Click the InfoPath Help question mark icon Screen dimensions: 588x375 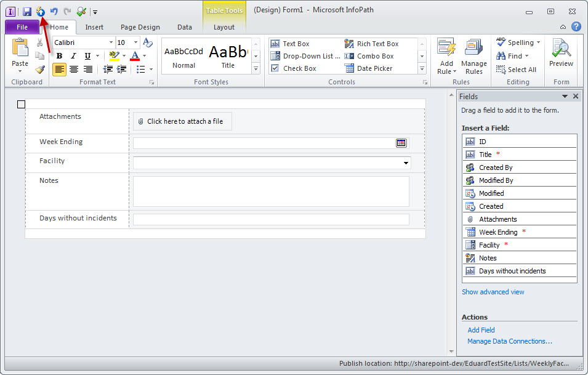[576, 26]
